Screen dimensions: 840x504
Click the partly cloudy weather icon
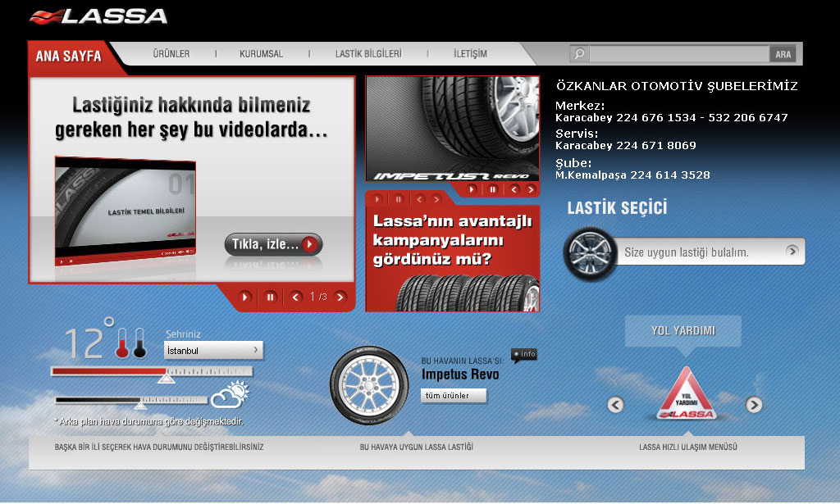(x=231, y=395)
